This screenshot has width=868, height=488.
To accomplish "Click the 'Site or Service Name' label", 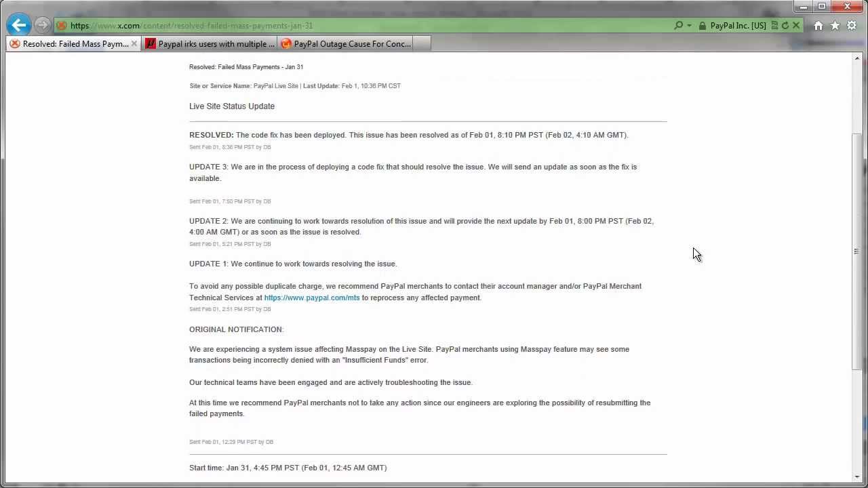I will pos(220,86).
